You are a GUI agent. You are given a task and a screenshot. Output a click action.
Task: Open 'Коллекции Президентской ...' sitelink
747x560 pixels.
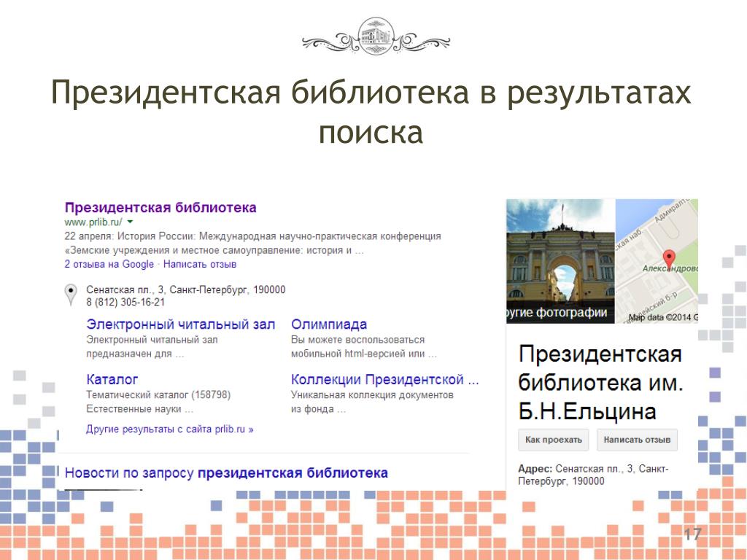point(385,379)
